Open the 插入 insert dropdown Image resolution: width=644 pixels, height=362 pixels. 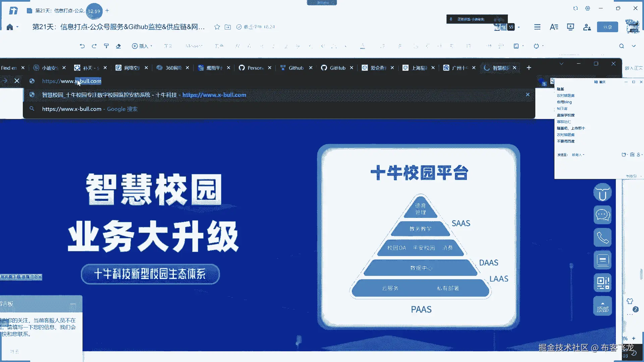[142, 46]
